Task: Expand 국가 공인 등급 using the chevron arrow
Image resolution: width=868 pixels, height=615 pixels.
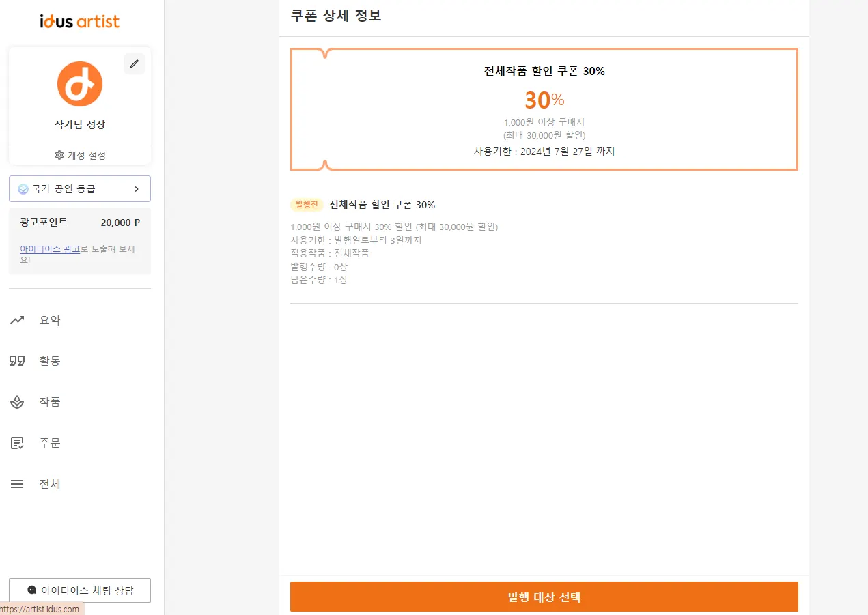Action: coord(137,189)
